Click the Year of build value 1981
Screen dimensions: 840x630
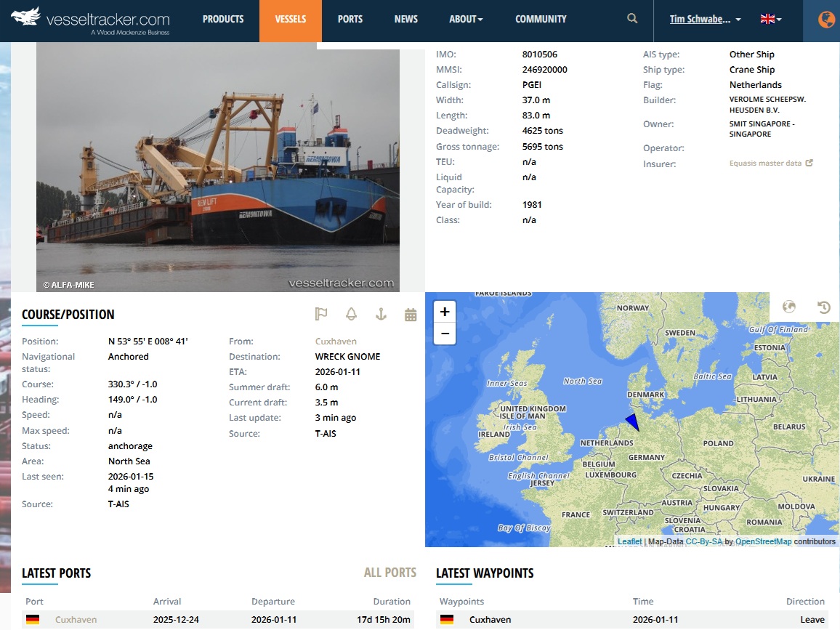pyautogui.click(x=532, y=205)
